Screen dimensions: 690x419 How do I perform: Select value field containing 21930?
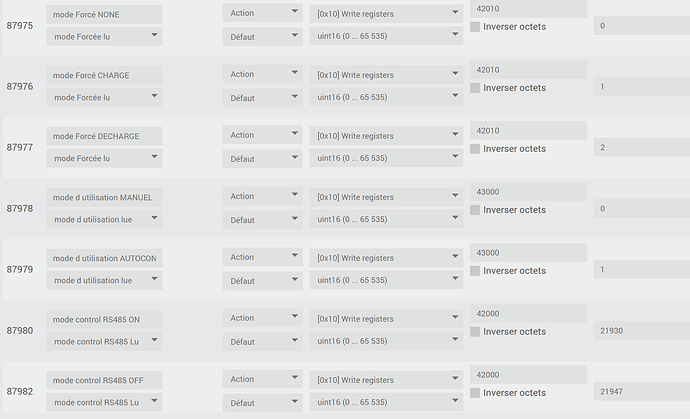640,331
